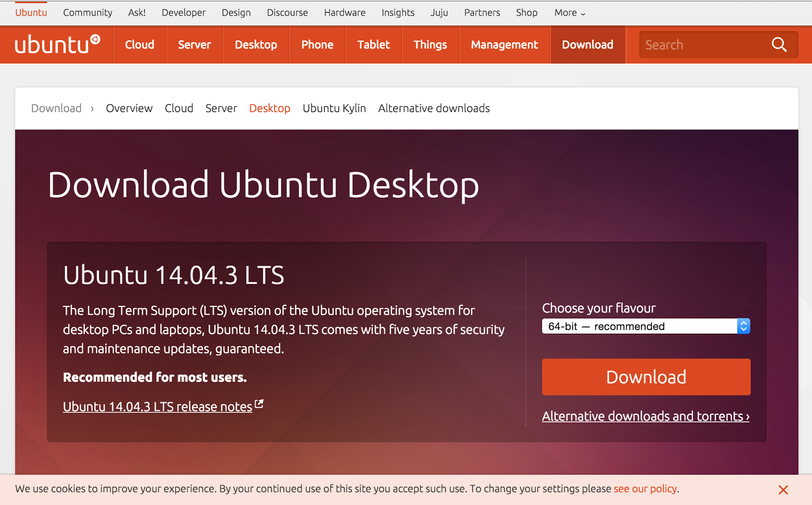Click the large orange Download button

[x=646, y=377]
